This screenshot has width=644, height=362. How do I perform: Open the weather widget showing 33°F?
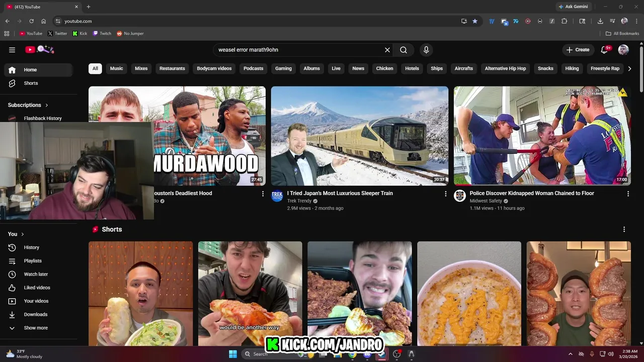coord(24,354)
